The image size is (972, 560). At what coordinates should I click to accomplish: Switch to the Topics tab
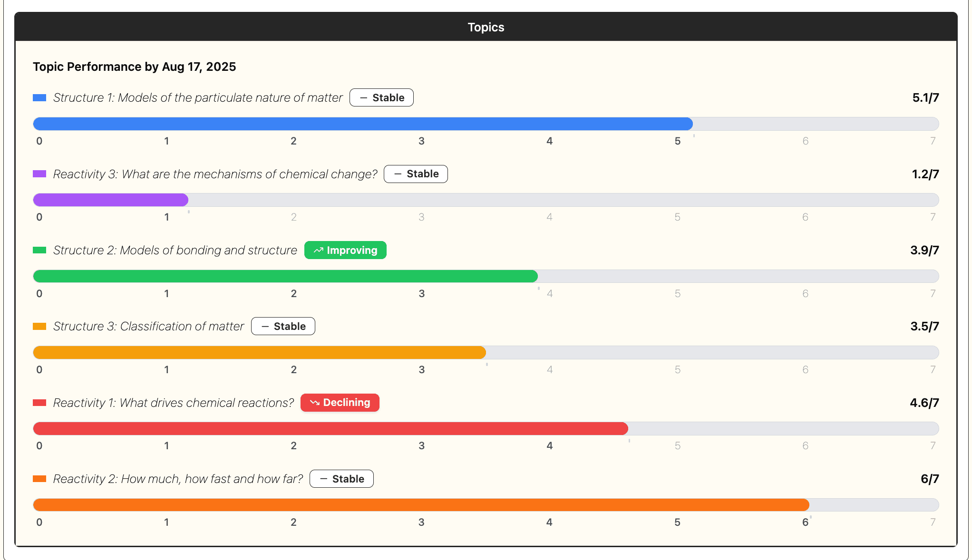486,27
